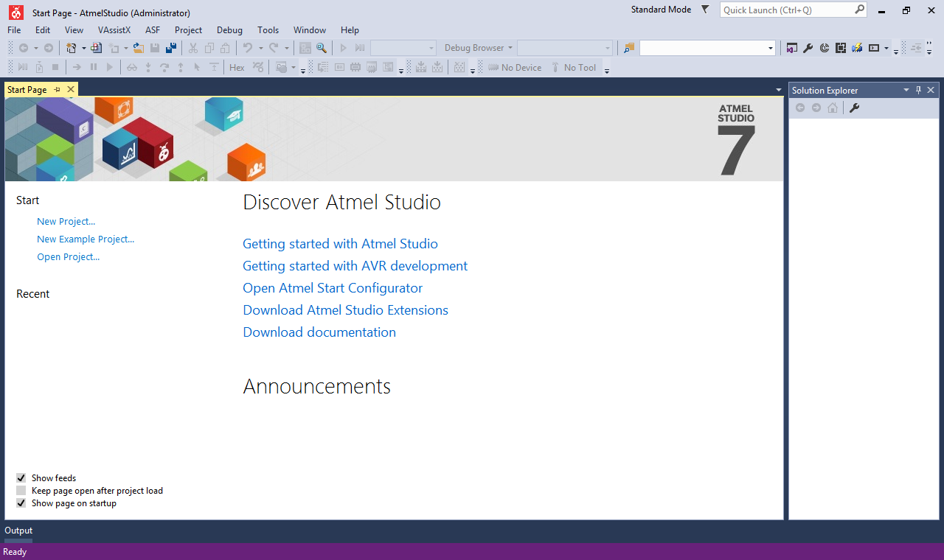This screenshot has height=560, width=944.
Task: Pin the Solution Explorer panel
Action: tap(918, 90)
